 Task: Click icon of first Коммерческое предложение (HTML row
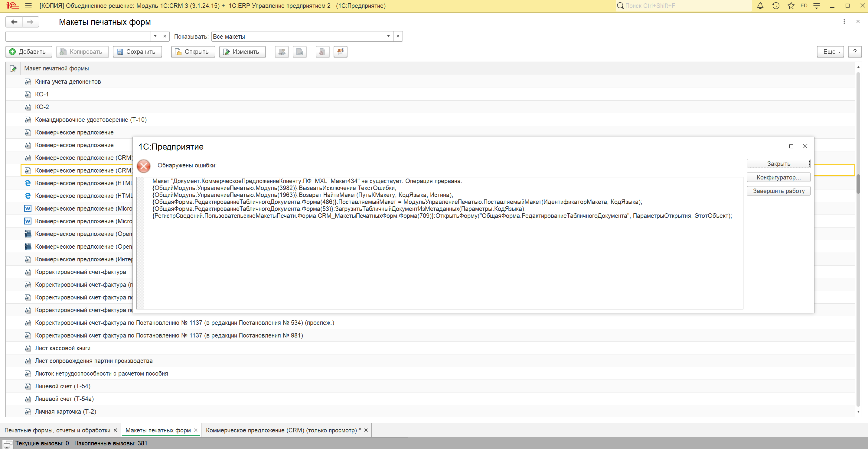tap(28, 183)
